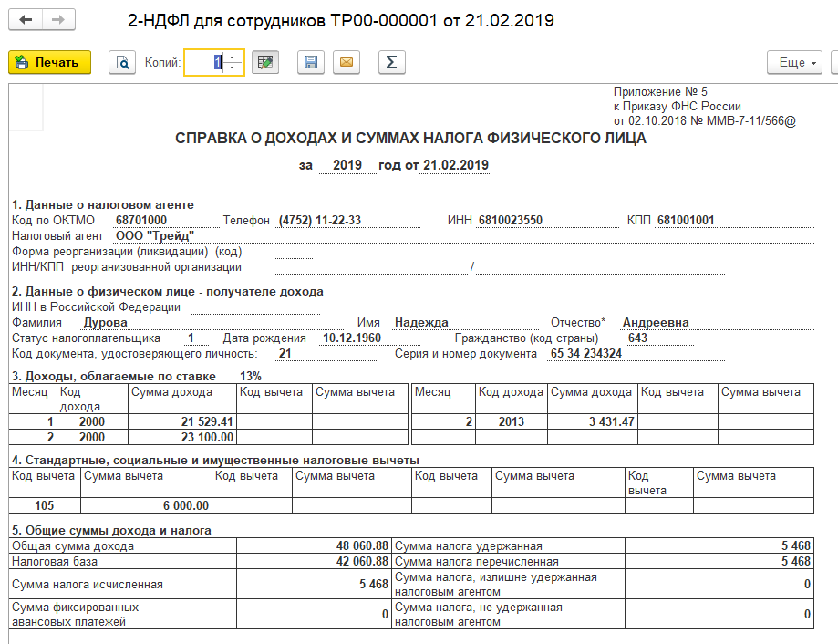Open print preview magnifier icon

click(122, 63)
